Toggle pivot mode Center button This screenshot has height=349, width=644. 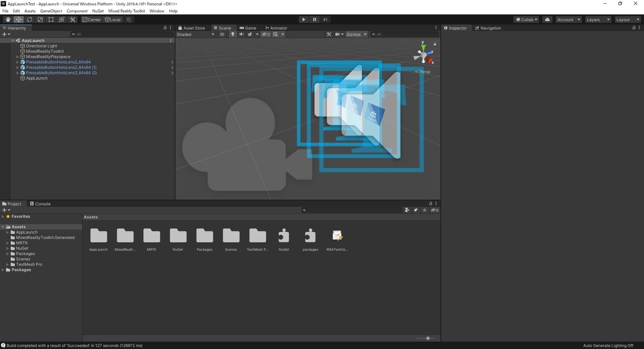click(x=92, y=19)
